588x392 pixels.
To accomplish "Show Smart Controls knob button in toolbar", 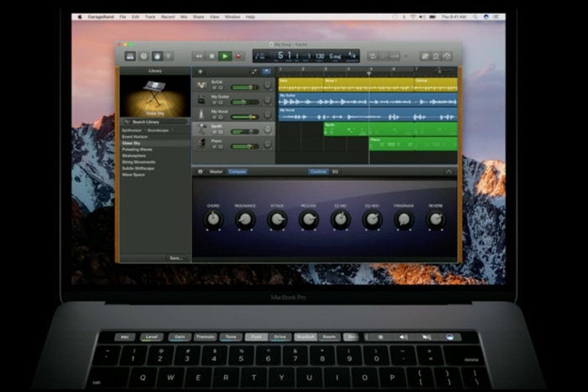I will coord(157,56).
